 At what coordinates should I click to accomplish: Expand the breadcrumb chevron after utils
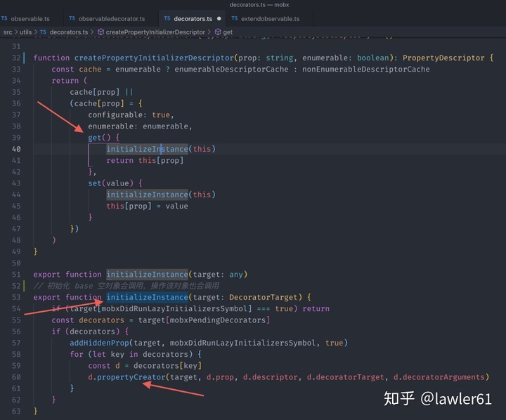(36, 32)
